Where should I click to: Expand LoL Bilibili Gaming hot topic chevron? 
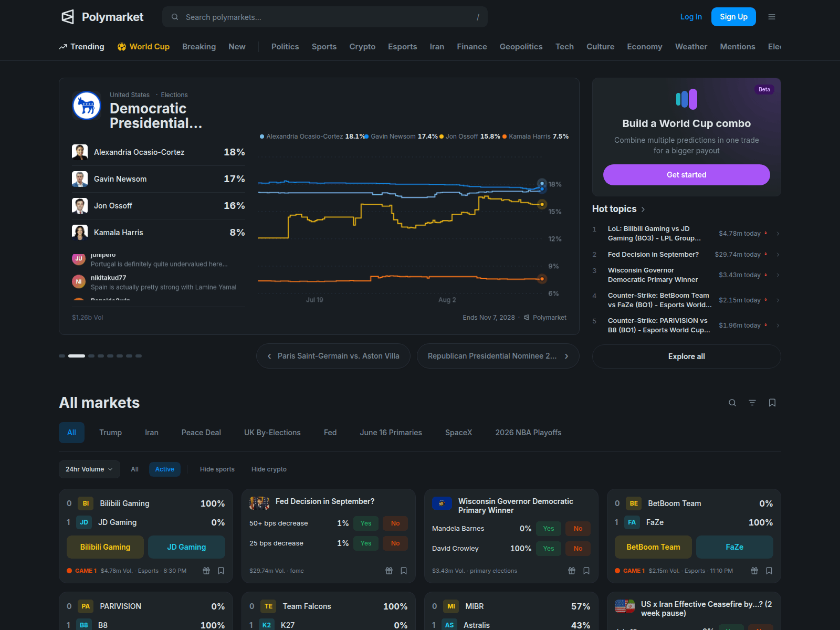[x=778, y=234]
